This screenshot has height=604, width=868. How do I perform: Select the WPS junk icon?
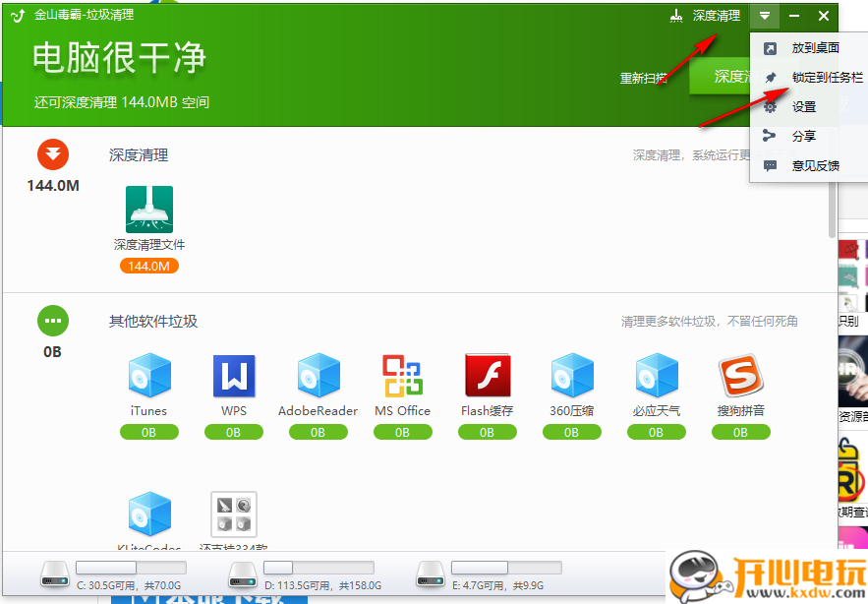point(234,376)
